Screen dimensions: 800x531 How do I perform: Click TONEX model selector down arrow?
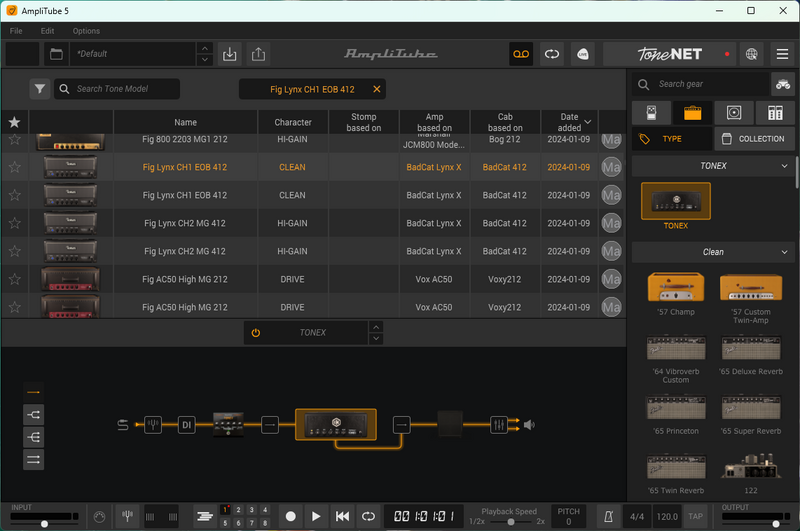click(x=376, y=338)
